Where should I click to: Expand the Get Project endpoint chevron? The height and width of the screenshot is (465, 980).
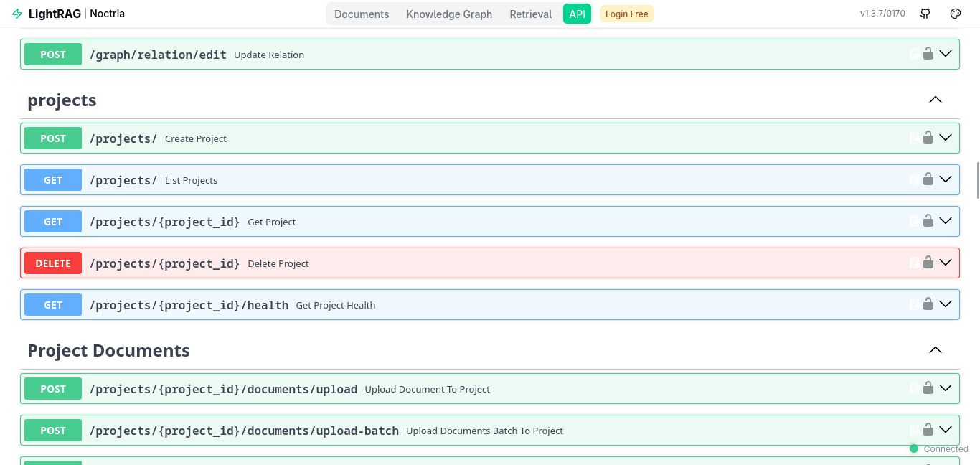tap(946, 221)
